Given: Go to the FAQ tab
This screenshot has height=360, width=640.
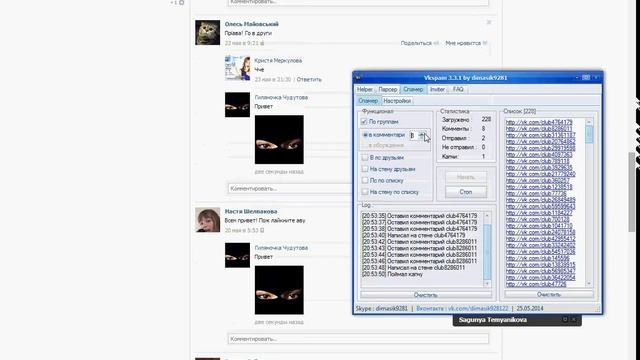Looking at the screenshot, I should [458, 89].
